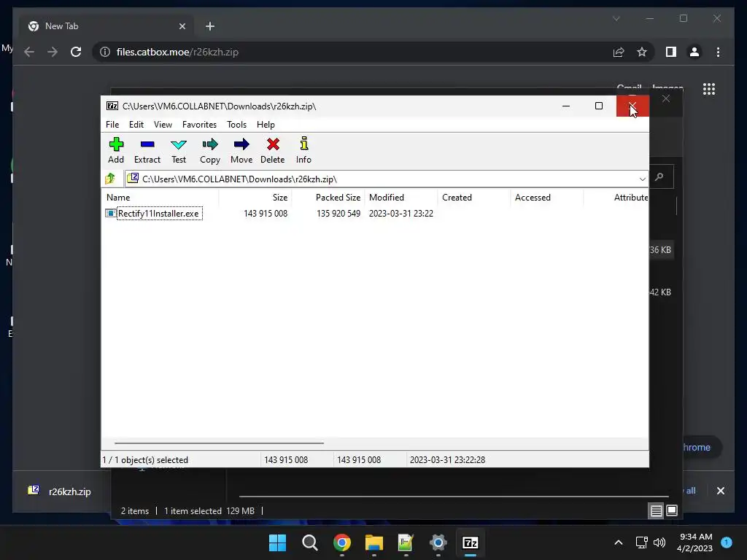Open the Settings gear on the taskbar

[438, 542]
